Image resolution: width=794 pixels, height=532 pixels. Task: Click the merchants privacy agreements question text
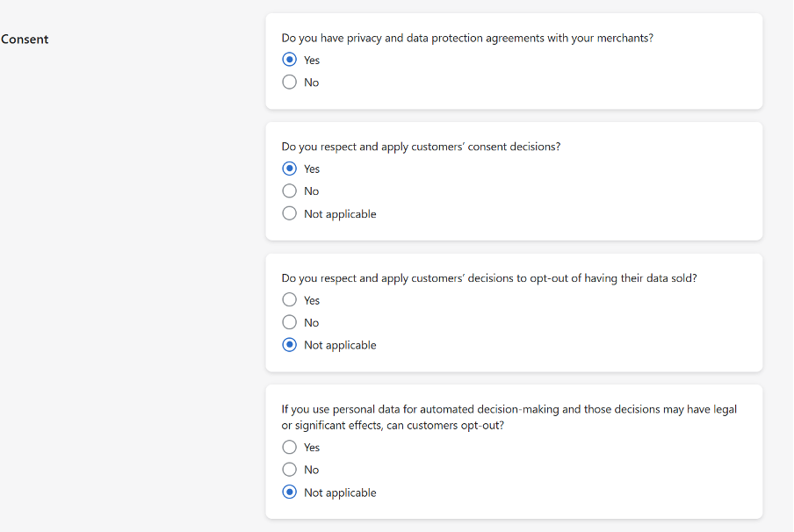click(467, 39)
